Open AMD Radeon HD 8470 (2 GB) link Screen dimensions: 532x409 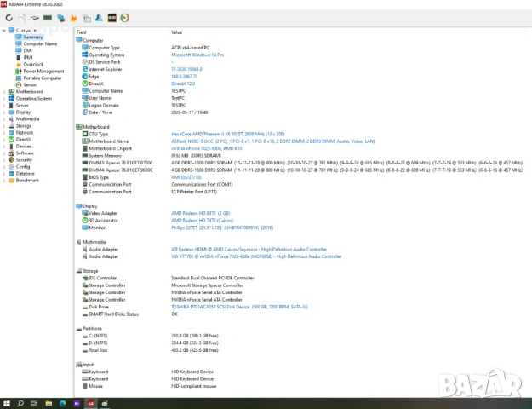pos(201,213)
